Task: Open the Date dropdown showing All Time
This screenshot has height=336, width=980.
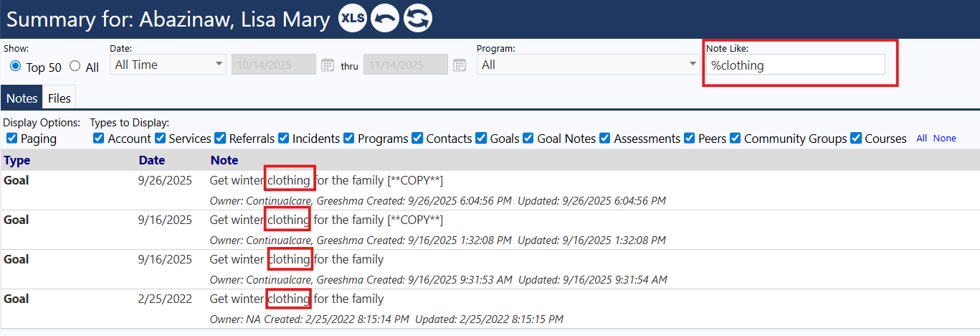Action: tap(168, 65)
